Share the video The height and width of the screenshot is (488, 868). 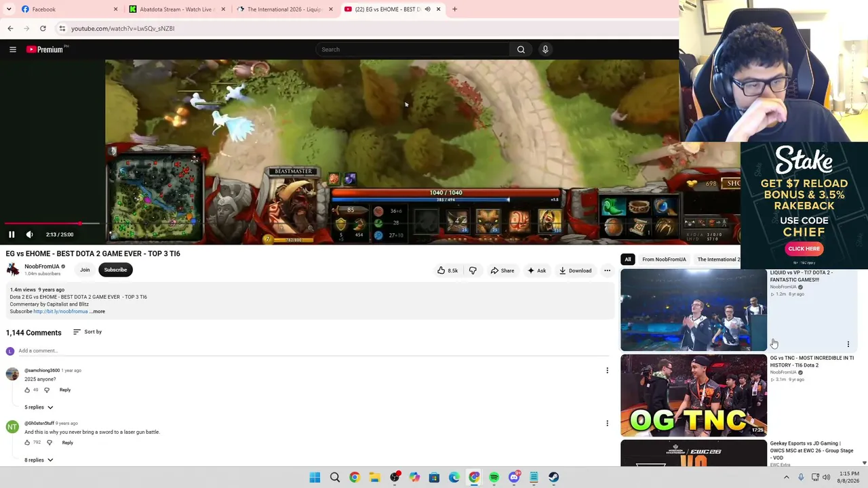pyautogui.click(x=502, y=270)
